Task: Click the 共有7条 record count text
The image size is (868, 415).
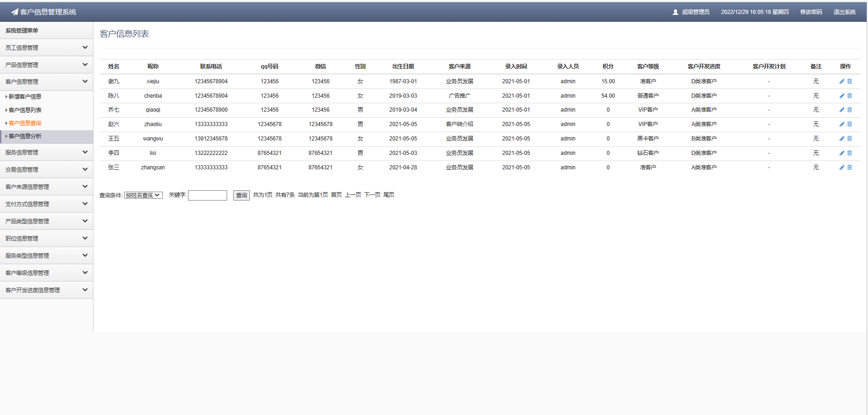Action: click(285, 195)
